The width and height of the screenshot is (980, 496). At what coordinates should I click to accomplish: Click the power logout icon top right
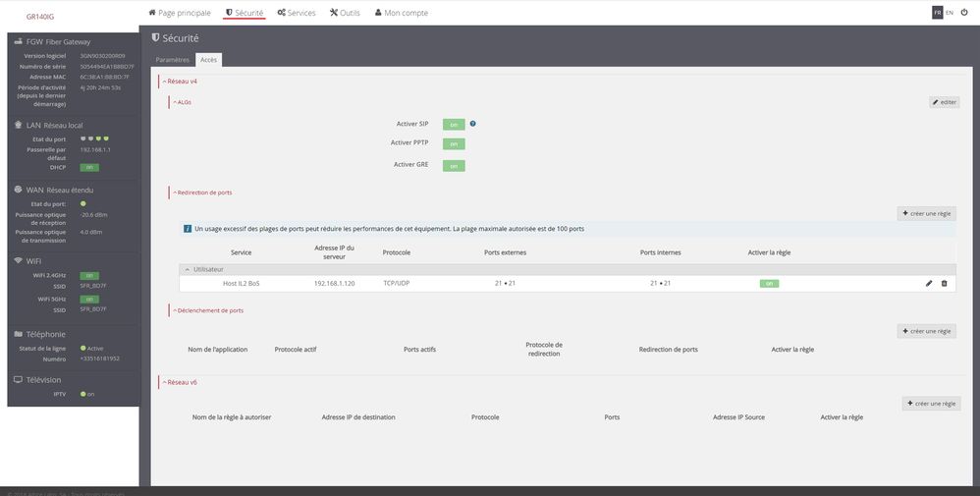point(964,13)
